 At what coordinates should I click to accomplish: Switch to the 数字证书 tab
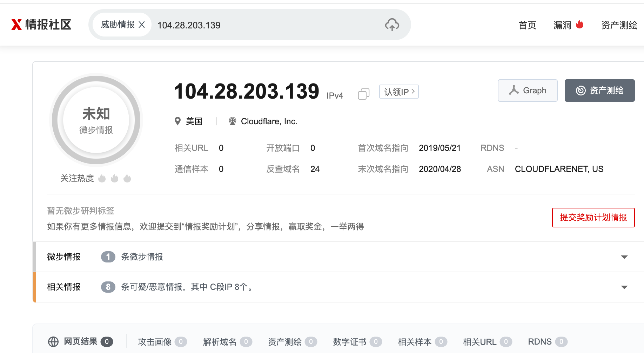357,342
